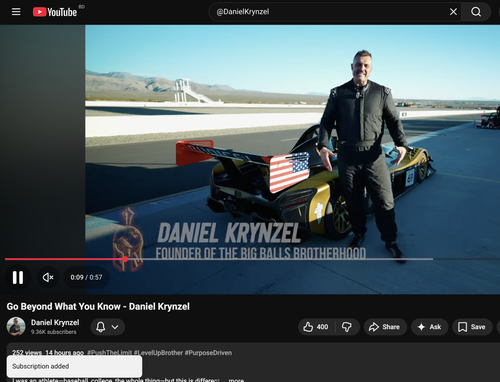The width and height of the screenshot is (500, 382).
Task: Seek along the red video progress bar
Action: pos(252,259)
